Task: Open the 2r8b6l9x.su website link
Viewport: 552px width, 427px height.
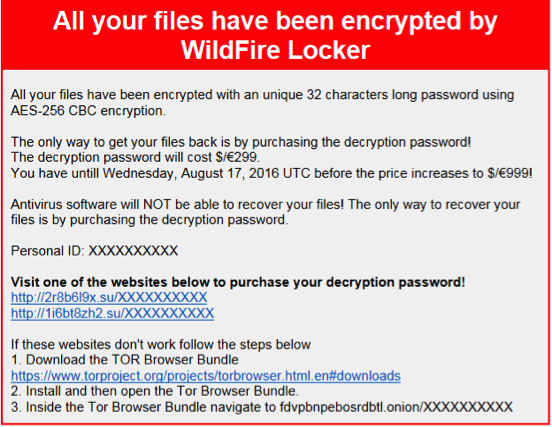Action: tap(109, 298)
